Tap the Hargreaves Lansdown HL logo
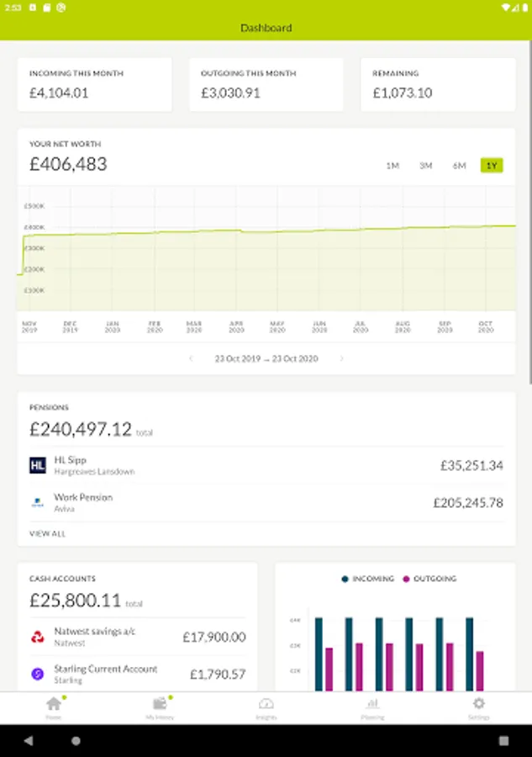This screenshot has height=757, width=532. coord(38,465)
